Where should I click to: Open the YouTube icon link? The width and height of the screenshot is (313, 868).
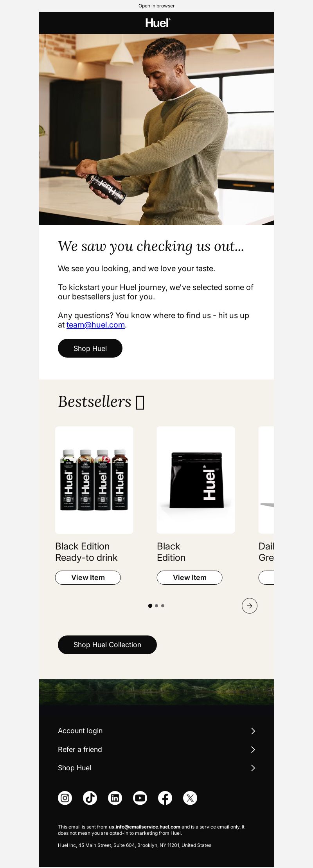[x=140, y=798]
